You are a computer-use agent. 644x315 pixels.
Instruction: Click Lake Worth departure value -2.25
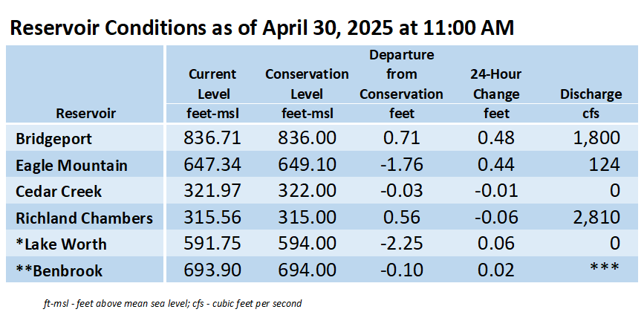click(401, 244)
